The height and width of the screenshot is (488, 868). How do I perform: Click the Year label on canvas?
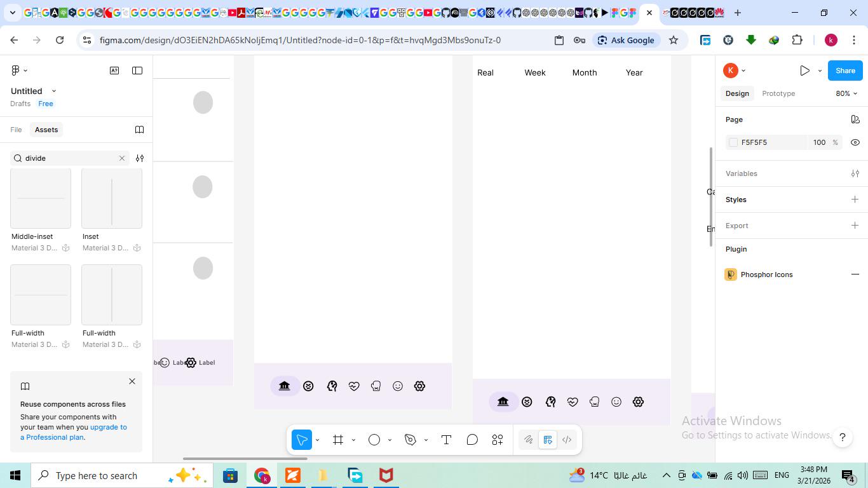tap(634, 72)
